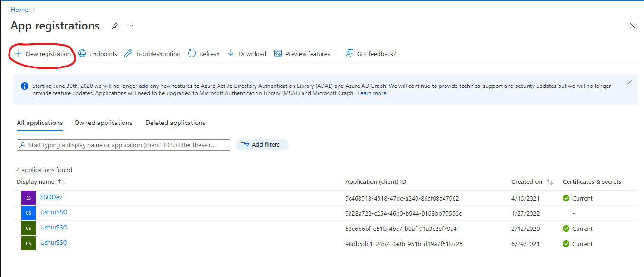This screenshot has width=644, height=277.
Task: Click created date 4/16/2021
Action: pyautogui.click(x=525, y=198)
